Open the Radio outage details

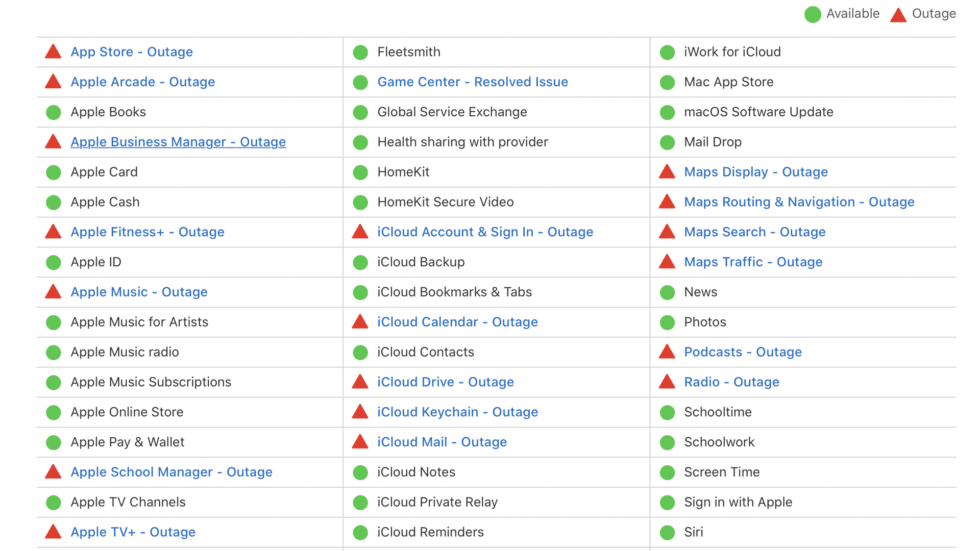tap(731, 382)
